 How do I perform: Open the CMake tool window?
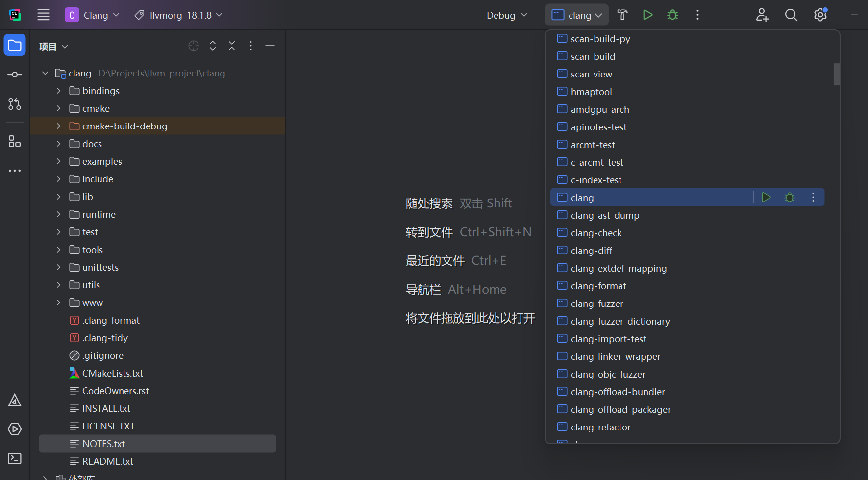coord(15,401)
